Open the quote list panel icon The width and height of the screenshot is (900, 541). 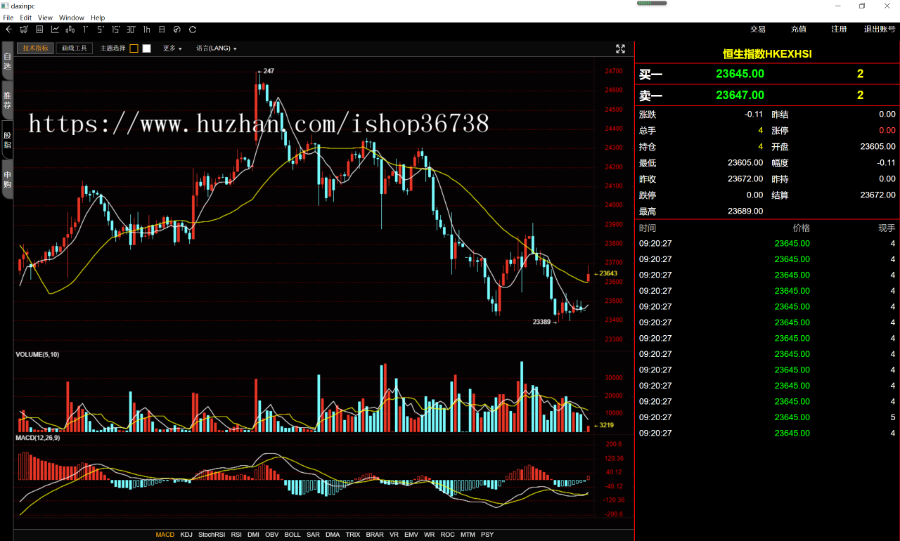pos(39,29)
